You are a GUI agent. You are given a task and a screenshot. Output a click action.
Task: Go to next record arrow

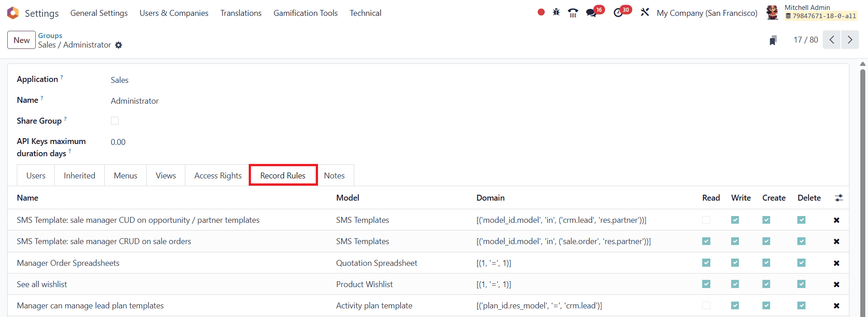[850, 40]
